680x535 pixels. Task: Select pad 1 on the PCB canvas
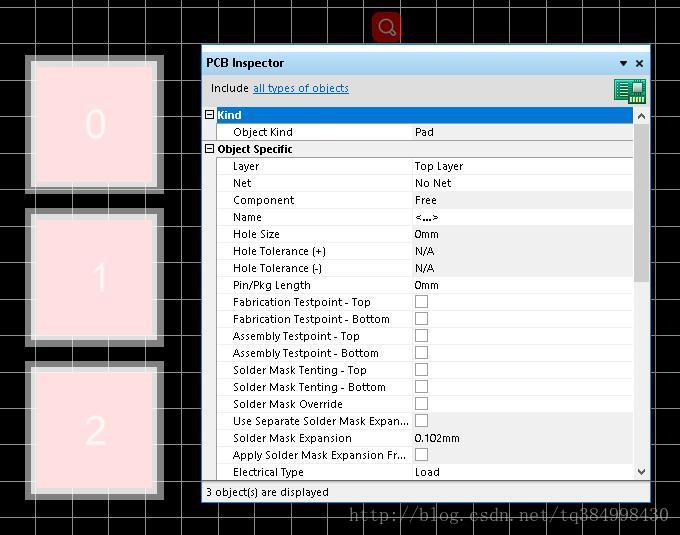pyautogui.click(x=95, y=277)
